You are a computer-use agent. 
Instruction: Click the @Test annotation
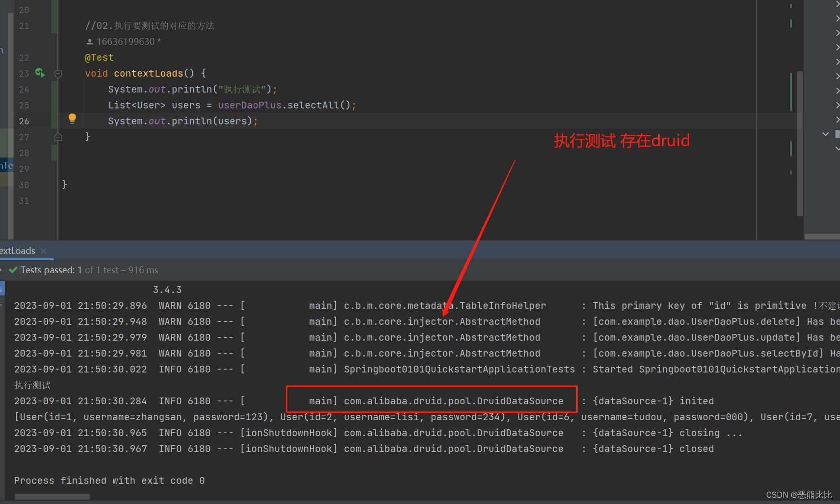[99, 57]
